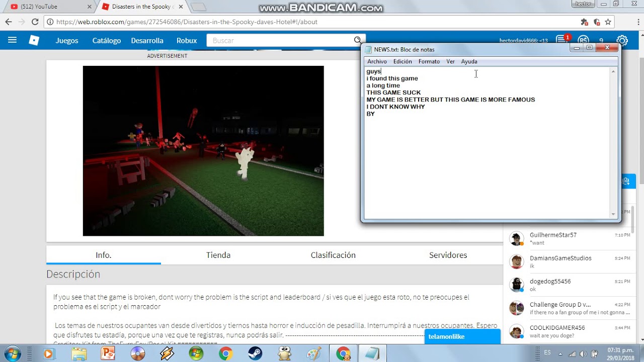Open Edición menu in Notepad
Viewport: 644px width, 362px height.
coord(403,61)
